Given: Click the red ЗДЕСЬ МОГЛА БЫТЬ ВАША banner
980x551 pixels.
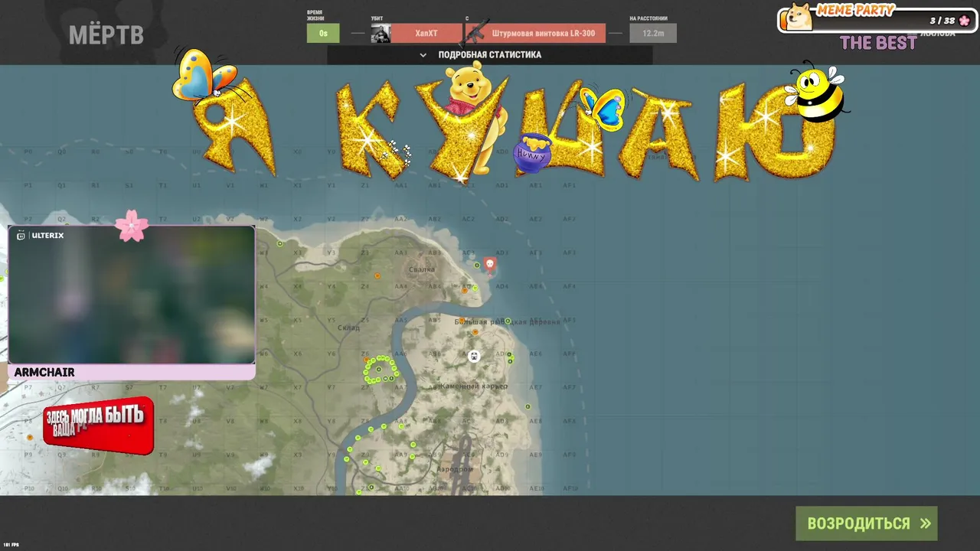Looking at the screenshot, I should [98, 425].
